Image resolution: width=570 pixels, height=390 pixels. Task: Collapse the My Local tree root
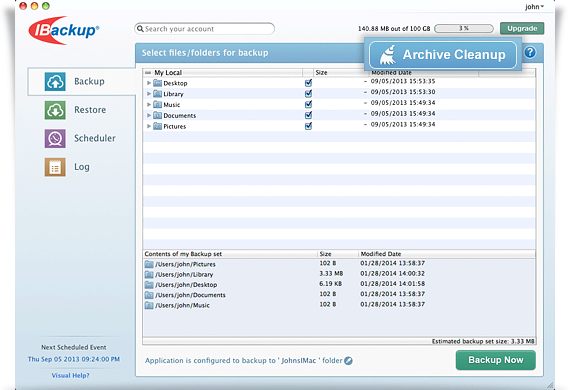tap(148, 73)
